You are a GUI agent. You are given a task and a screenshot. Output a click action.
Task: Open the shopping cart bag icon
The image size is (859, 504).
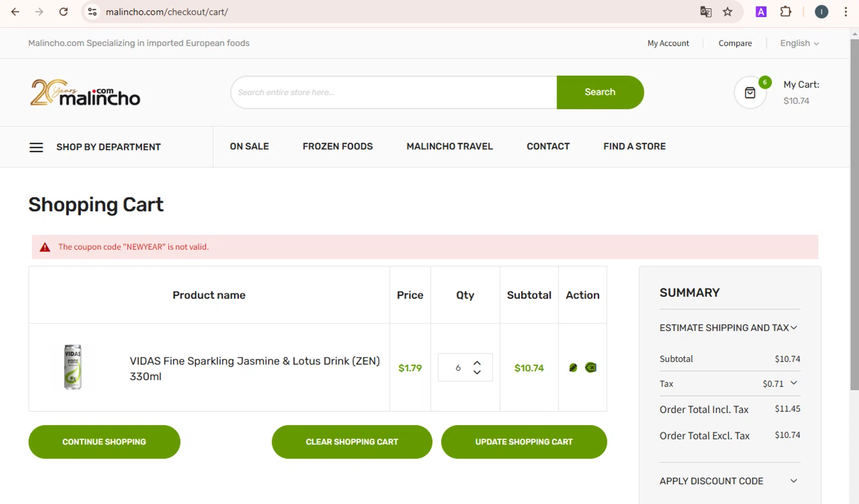tap(750, 93)
